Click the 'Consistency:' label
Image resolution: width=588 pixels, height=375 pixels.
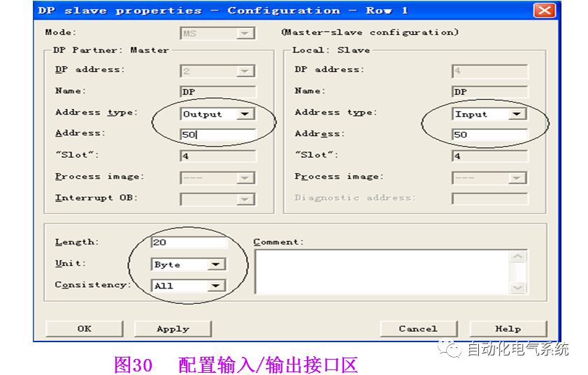click(92, 285)
